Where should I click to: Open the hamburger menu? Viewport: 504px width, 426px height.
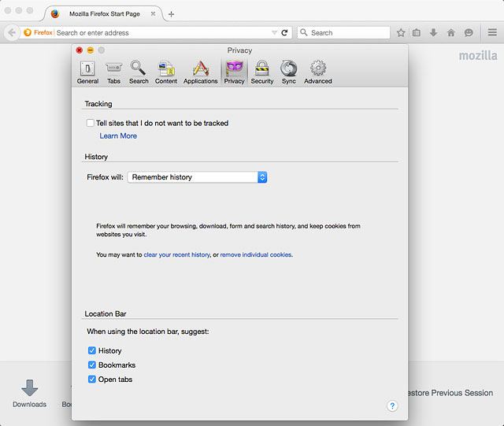[x=492, y=32]
